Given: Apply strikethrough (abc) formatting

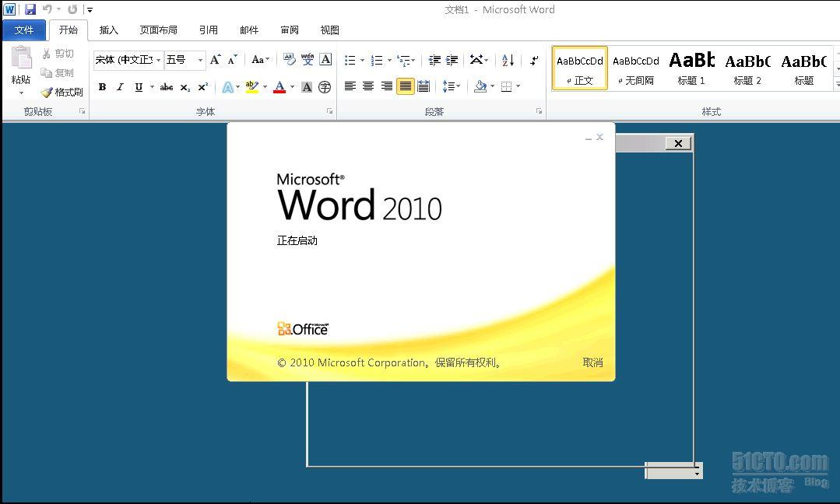Looking at the screenshot, I should 167,86.
